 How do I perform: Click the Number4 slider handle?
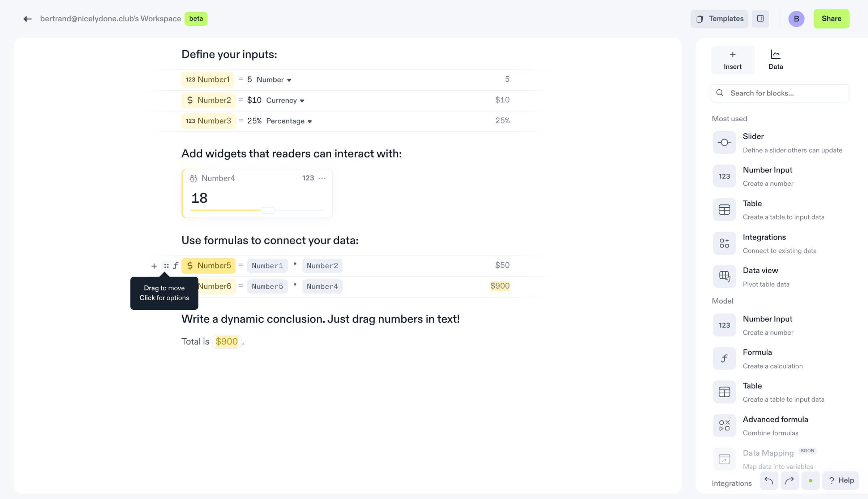coord(268,210)
